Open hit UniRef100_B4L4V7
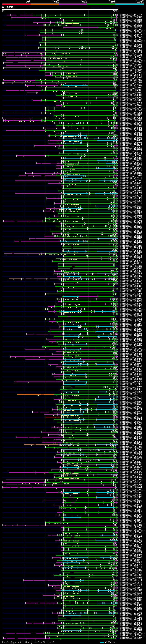 (x=131, y=15)
